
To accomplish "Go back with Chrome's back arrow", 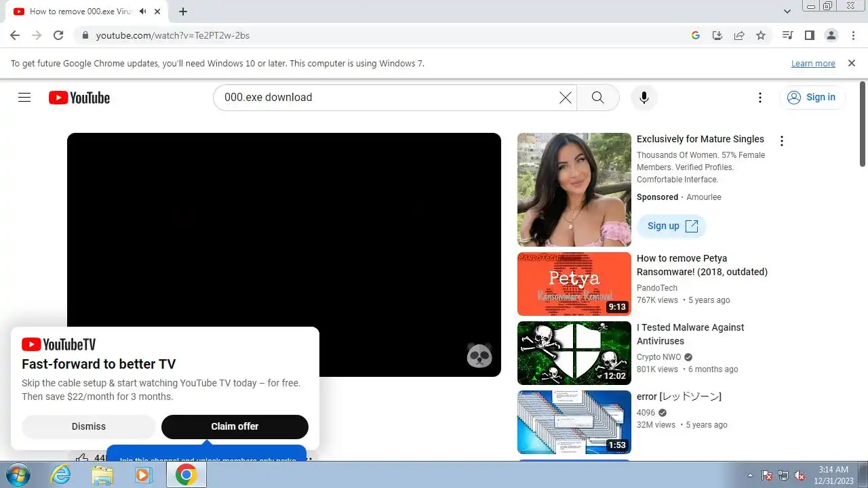I will click(x=15, y=35).
